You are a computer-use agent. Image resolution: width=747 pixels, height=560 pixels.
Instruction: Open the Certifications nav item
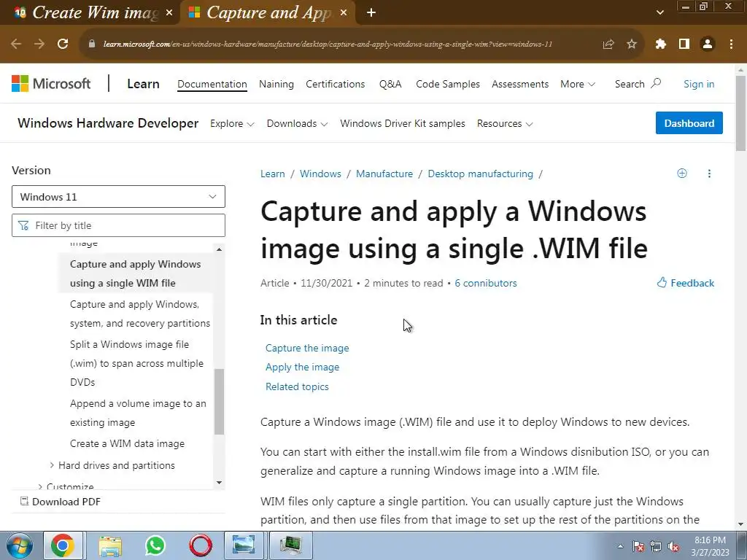tap(335, 84)
